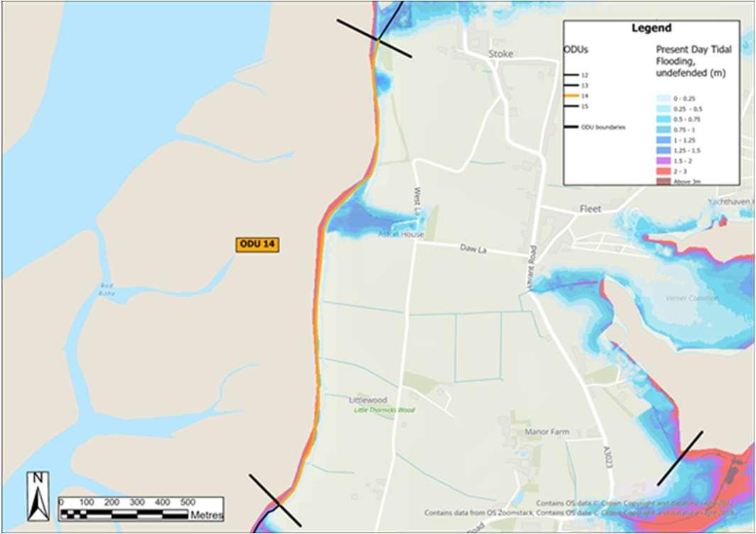756x534 pixels.
Task: Click the Stoke place label
Action: point(501,54)
